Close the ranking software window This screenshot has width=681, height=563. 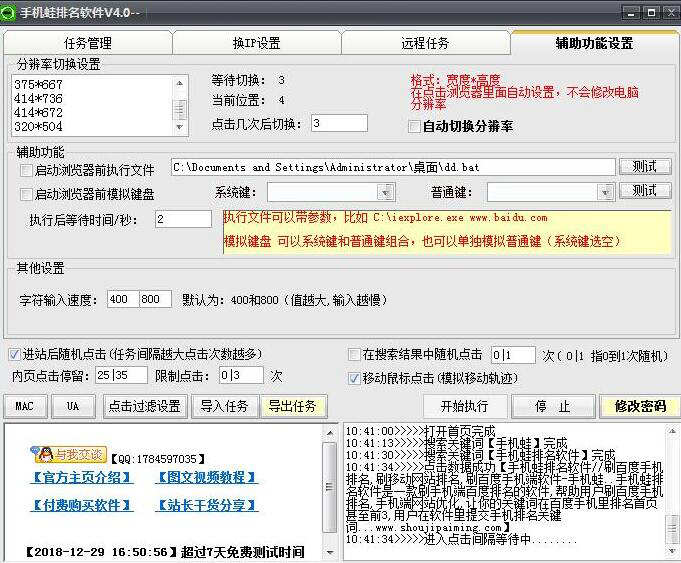pos(669,12)
